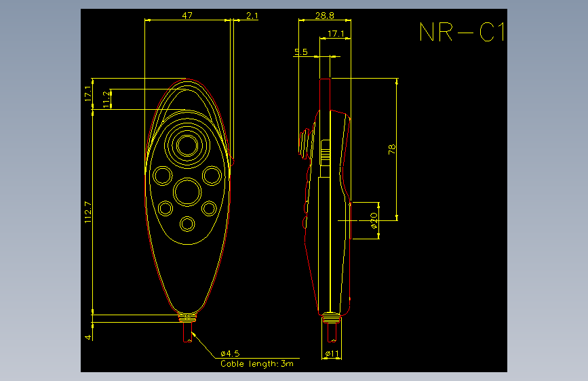The image size is (588, 381).
Task: Select the rotated 11.2 dimension label
Action: (x=106, y=100)
